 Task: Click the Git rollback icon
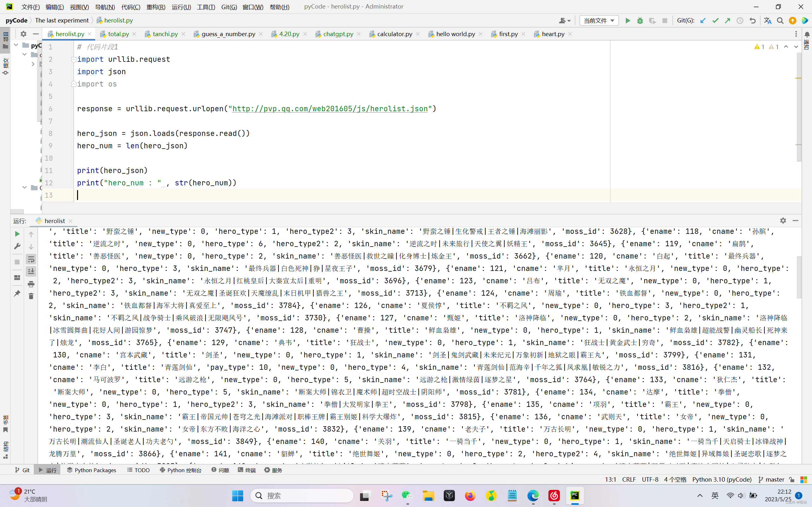pos(753,21)
